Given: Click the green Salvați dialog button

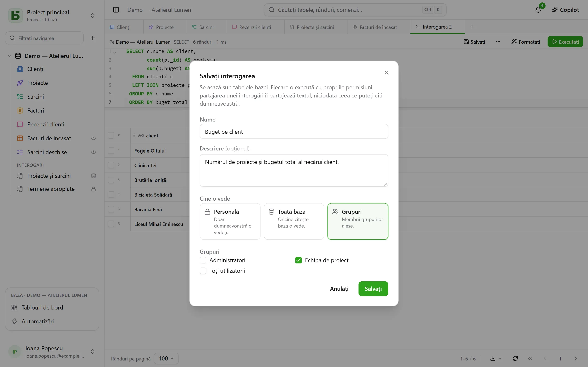Looking at the screenshot, I should 373,289.
